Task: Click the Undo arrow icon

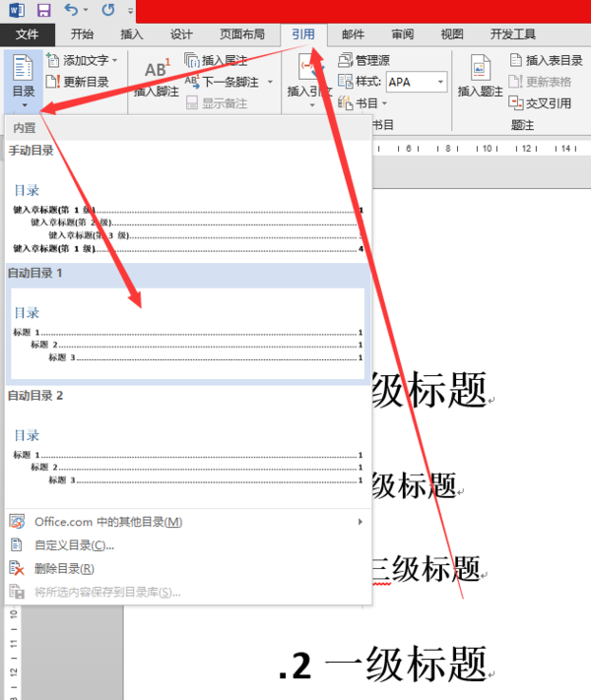Action: point(72,10)
